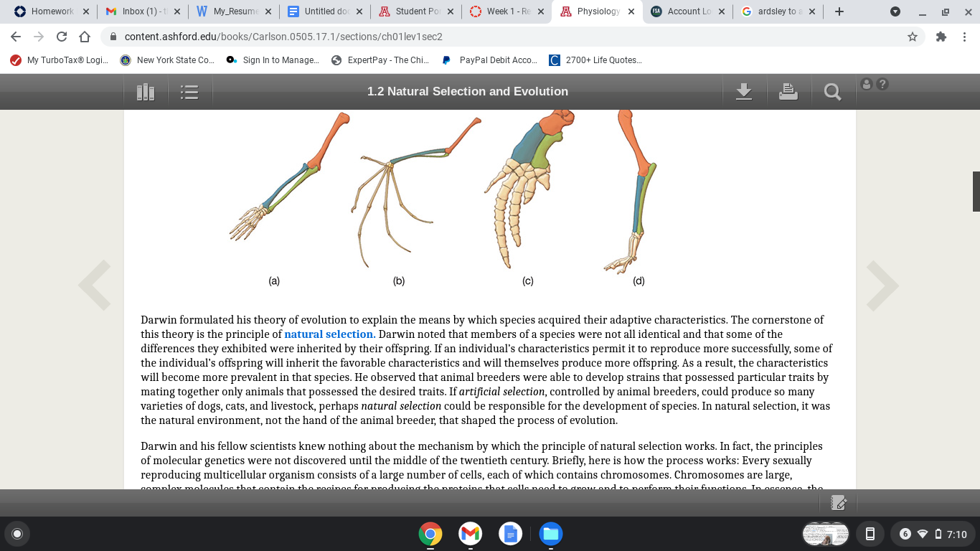Screen dimensions: 980x551
Task: Open the ChromeOS launcher button
Action: coord(17,534)
